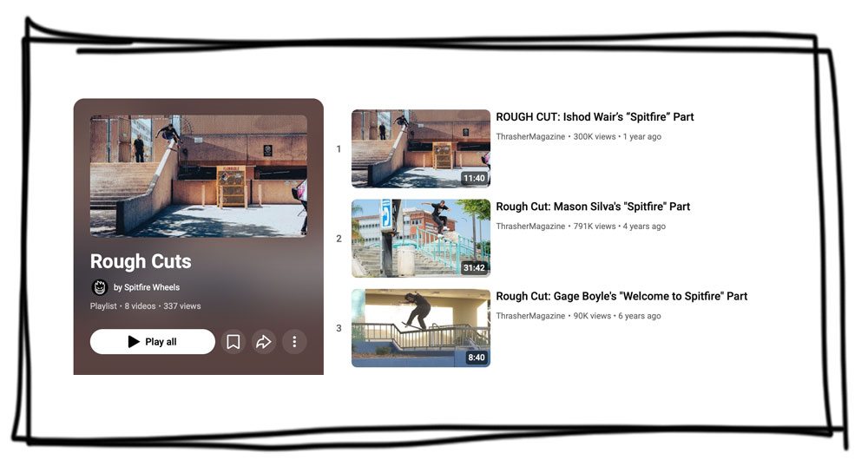Save the Rough Cuts playlist with bookmark icon
The height and width of the screenshot is (473, 868).
pyautogui.click(x=233, y=342)
